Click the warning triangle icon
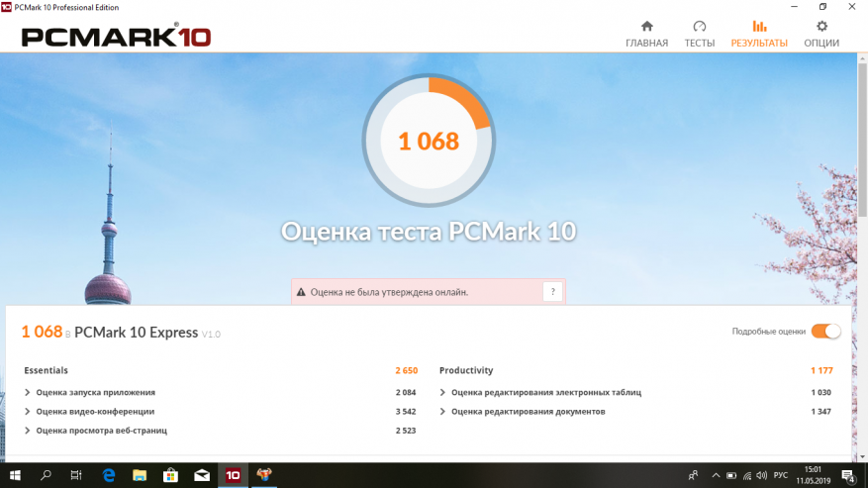868x488 pixels. click(301, 292)
